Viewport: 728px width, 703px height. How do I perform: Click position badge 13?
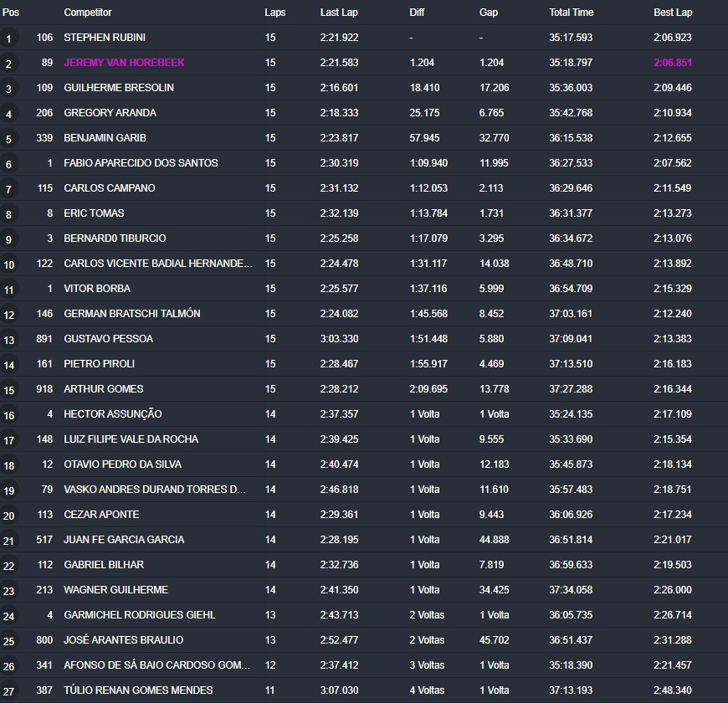(x=9, y=340)
